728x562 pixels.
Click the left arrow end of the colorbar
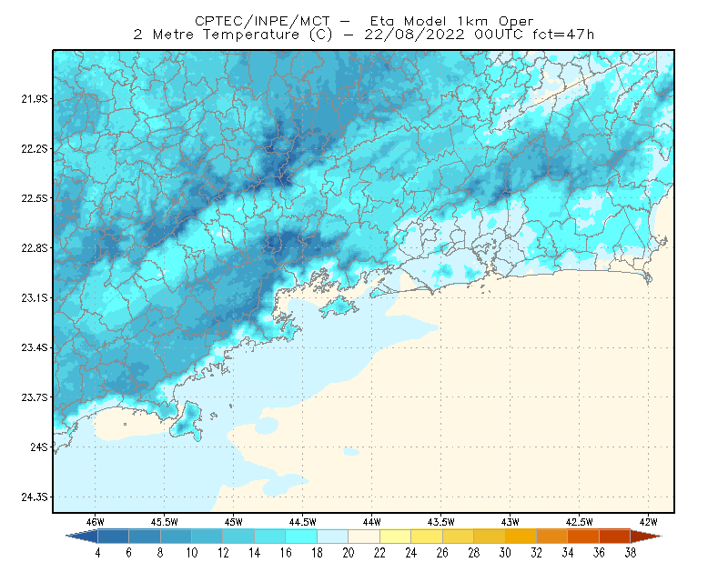pyautogui.click(x=82, y=537)
